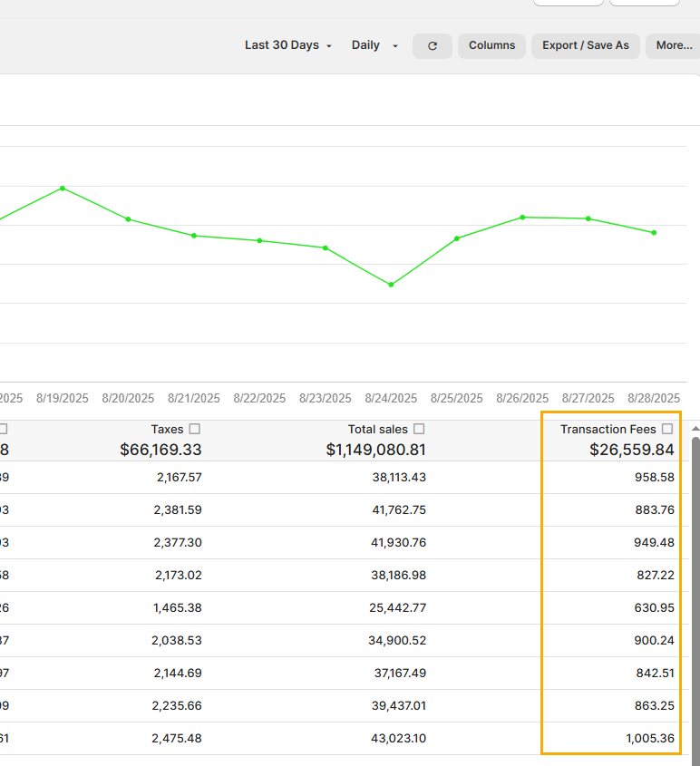Open the Last 30 Days date range dropdown
700x766 pixels.
pos(288,45)
